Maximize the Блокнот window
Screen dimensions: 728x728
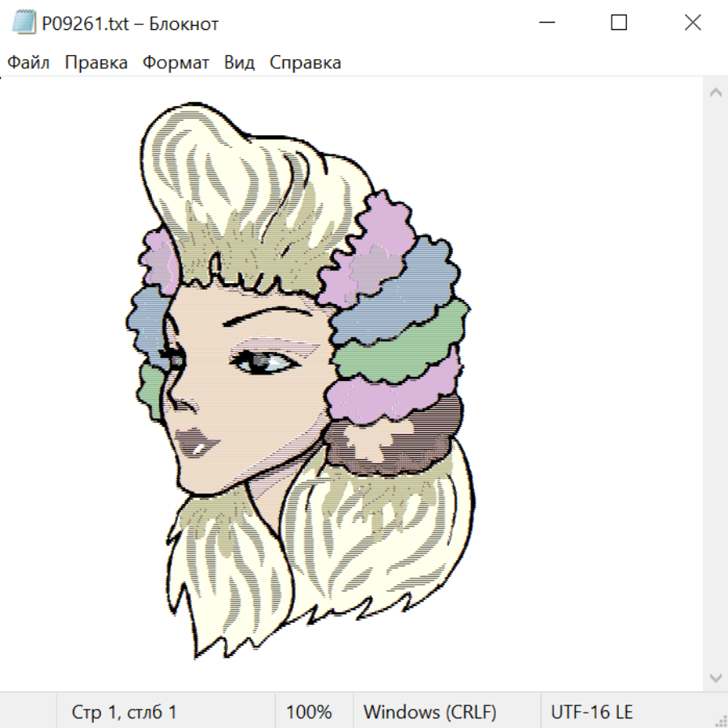click(x=619, y=23)
